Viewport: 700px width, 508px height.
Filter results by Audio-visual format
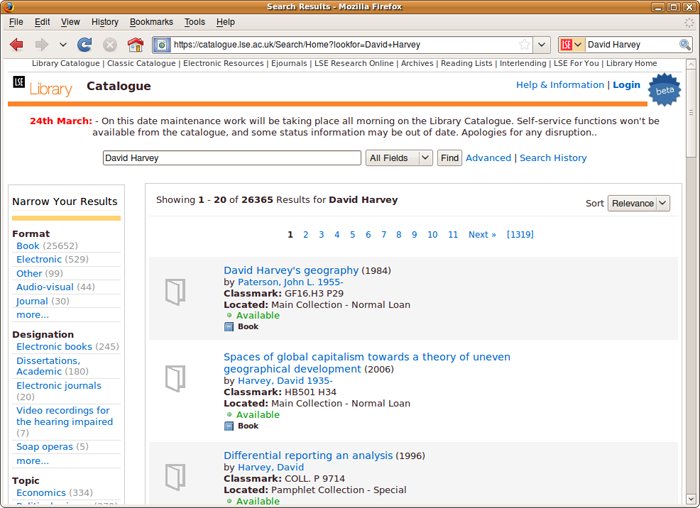pos(45,287)
